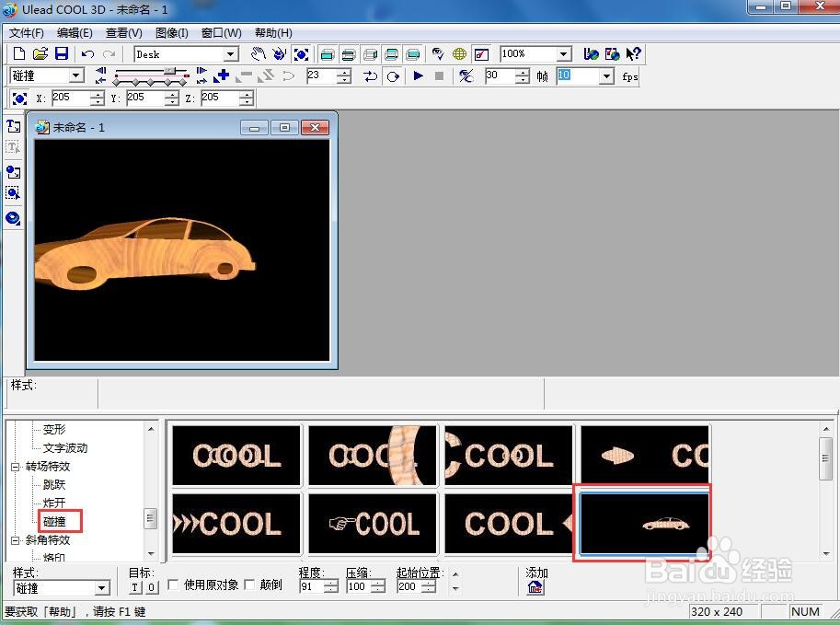Screen dimensions: 840x625
Task: Open the 样式 碰撞 dropdown at bottom
Action: point(102,588)
